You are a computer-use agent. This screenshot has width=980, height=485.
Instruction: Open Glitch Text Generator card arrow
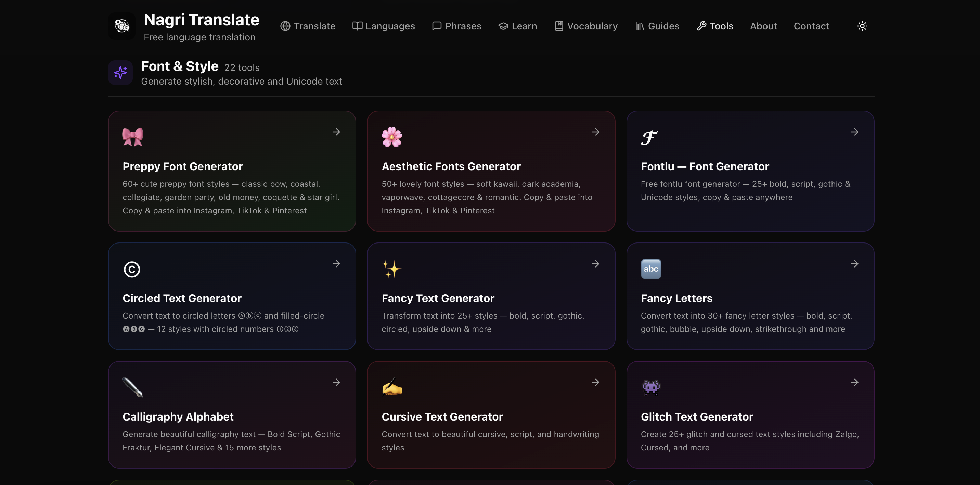(854, 382)
